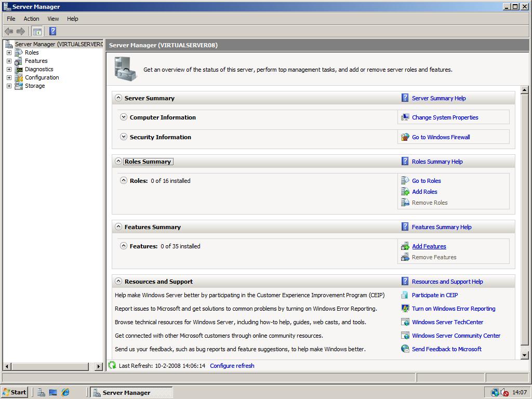Image resolution: width=532 pixels, height=399 pixels.
Task: Open the Help toolbar question-mark icon
Action: 52,31
